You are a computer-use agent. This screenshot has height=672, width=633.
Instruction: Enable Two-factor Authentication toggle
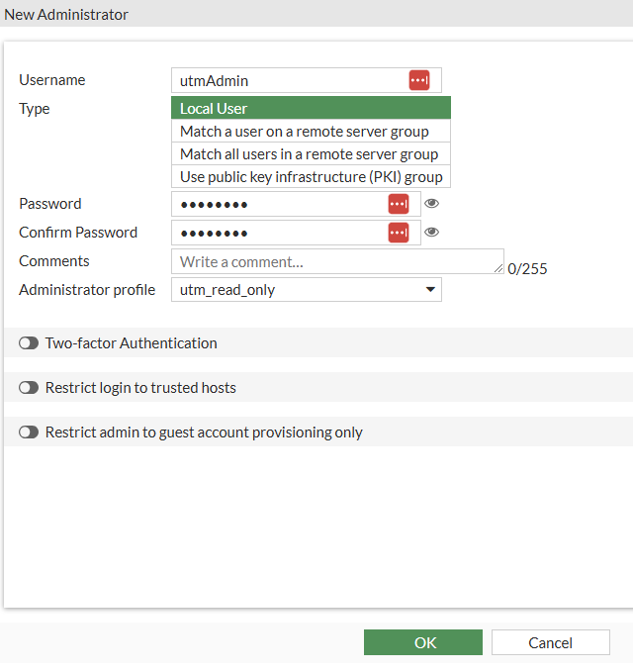tap(29, 343)
